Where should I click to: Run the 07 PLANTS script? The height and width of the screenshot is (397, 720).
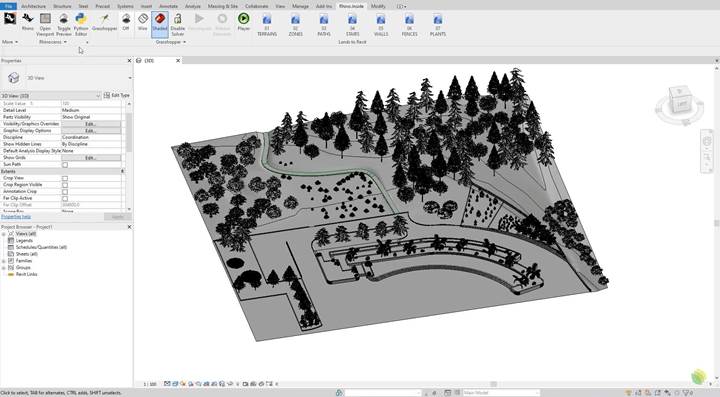click(x=438, y=25)
